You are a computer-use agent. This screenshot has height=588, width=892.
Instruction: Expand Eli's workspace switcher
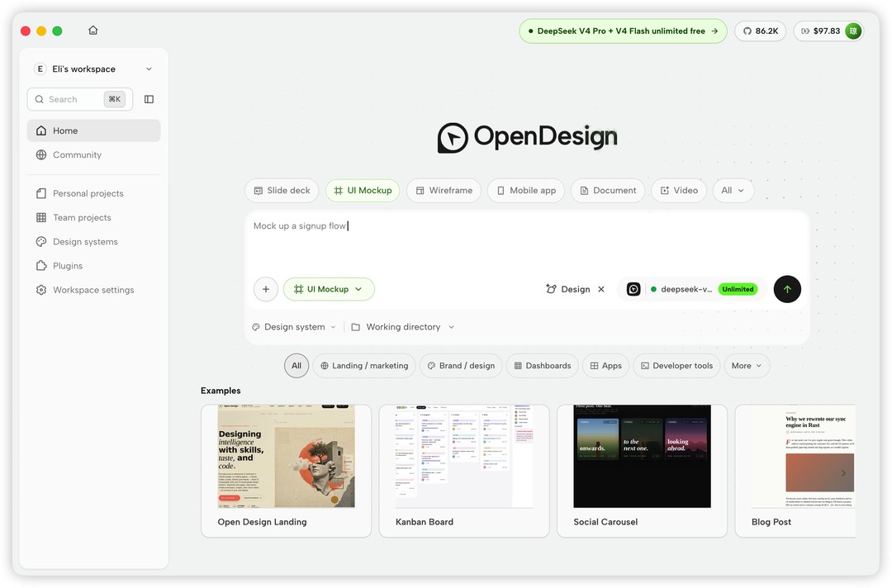coord(94,69)
